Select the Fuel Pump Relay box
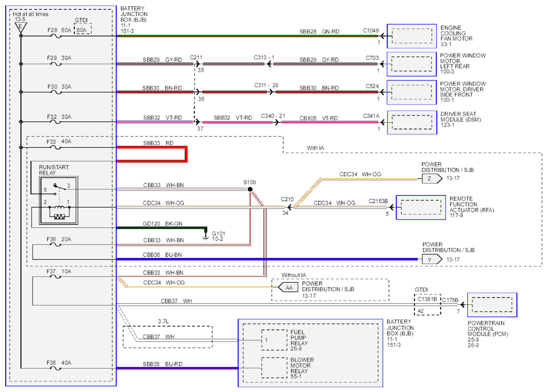547x392 pixels. click(274, 340)
